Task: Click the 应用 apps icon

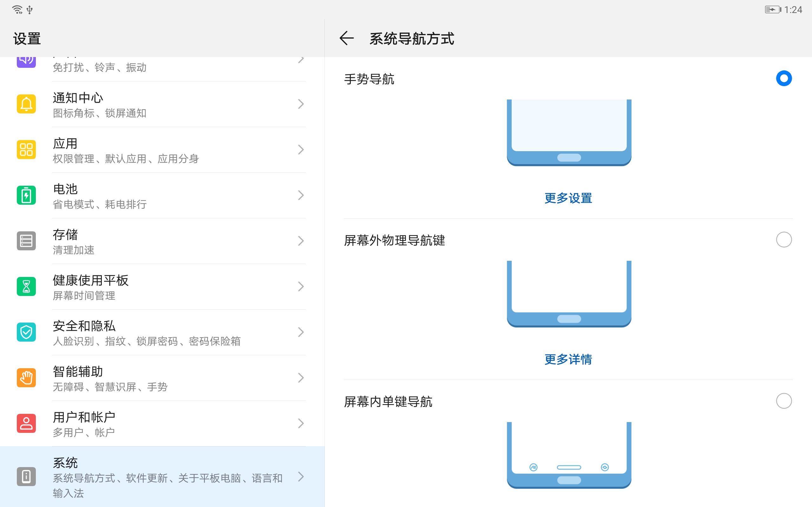Action: click(x=26, y=150)
